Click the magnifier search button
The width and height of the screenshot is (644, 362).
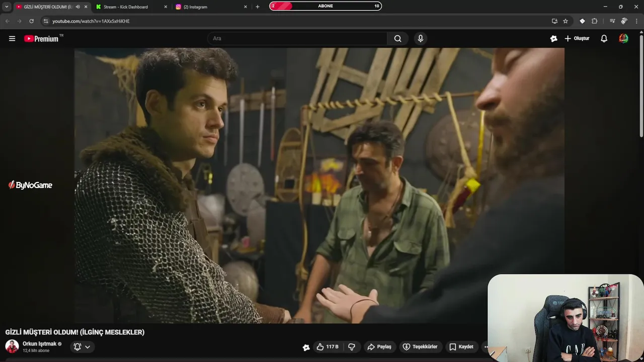click(397, 39)
